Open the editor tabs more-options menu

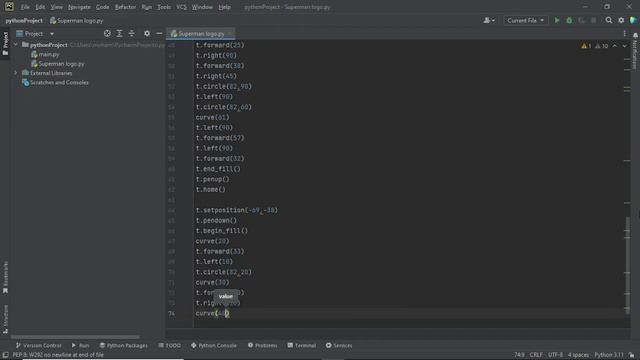point(624,33)
